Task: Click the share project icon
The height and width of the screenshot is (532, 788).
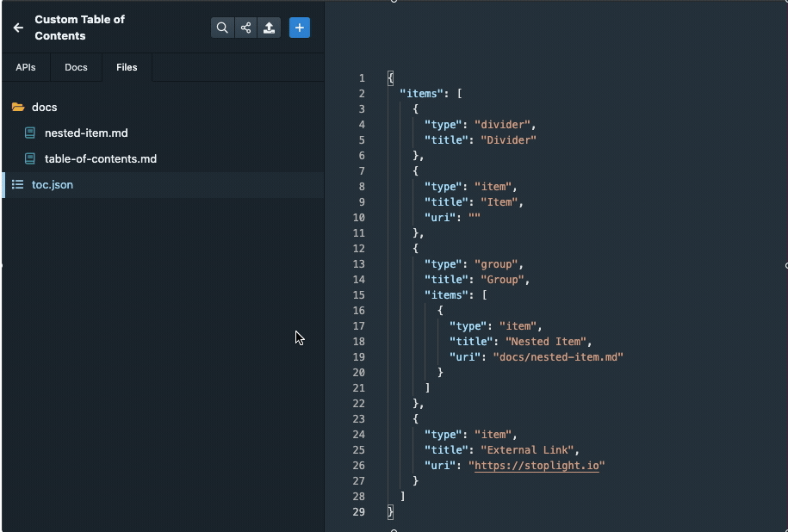Action: click(245, 27)
